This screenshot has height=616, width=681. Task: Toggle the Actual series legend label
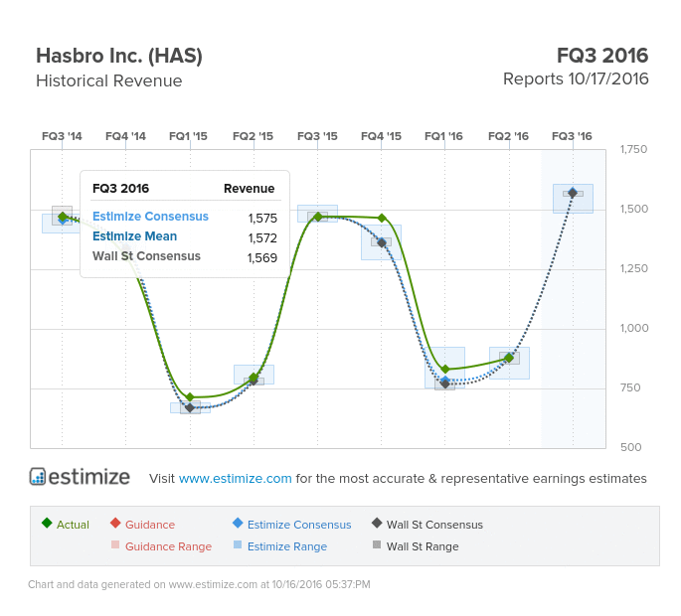(73, 525)
